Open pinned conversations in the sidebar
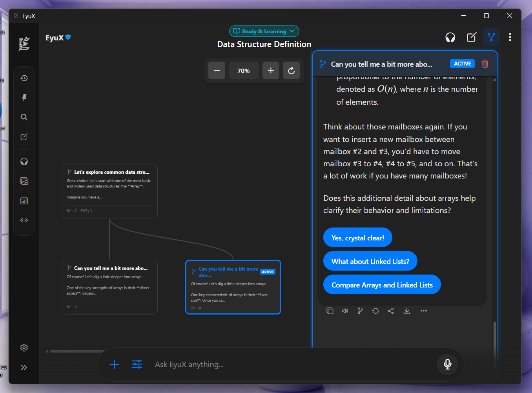Viewport: 532px width, 393px height. coord(24,97)
